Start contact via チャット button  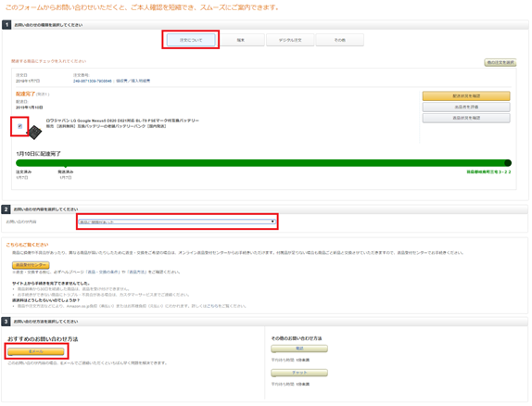tap(299, 373)
